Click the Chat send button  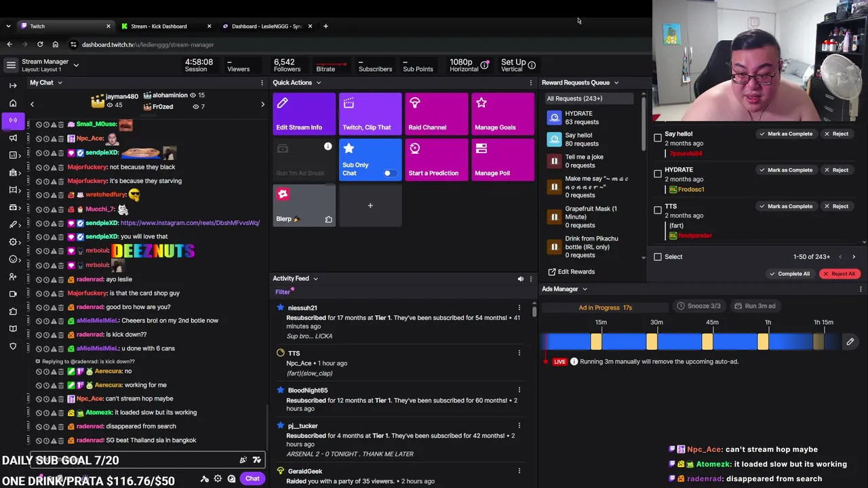click(x=252, y=479)
